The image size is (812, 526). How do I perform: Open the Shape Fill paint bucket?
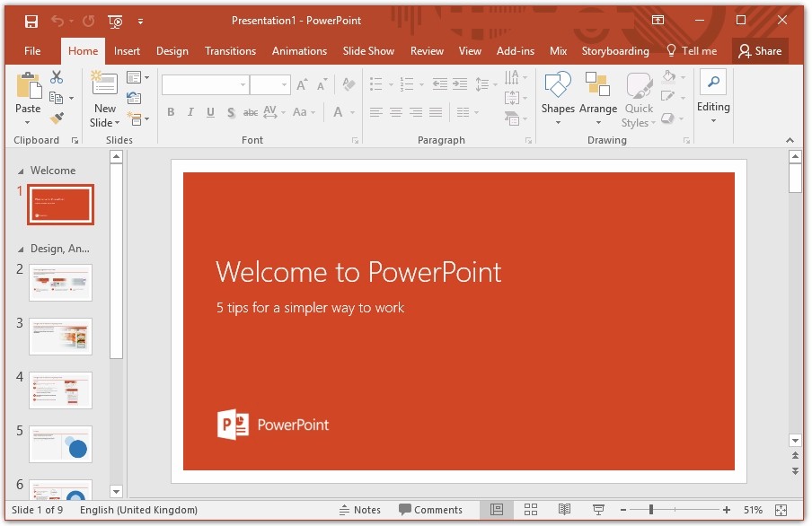668,76
